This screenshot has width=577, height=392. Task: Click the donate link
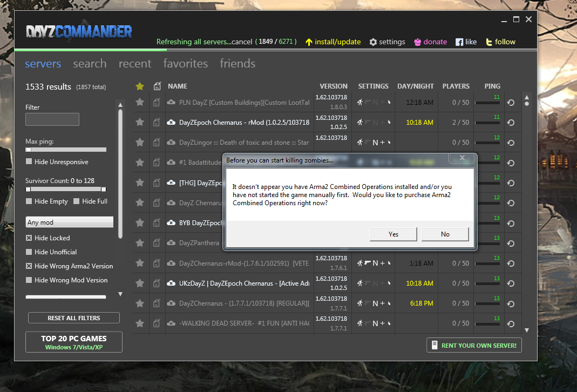431,42
